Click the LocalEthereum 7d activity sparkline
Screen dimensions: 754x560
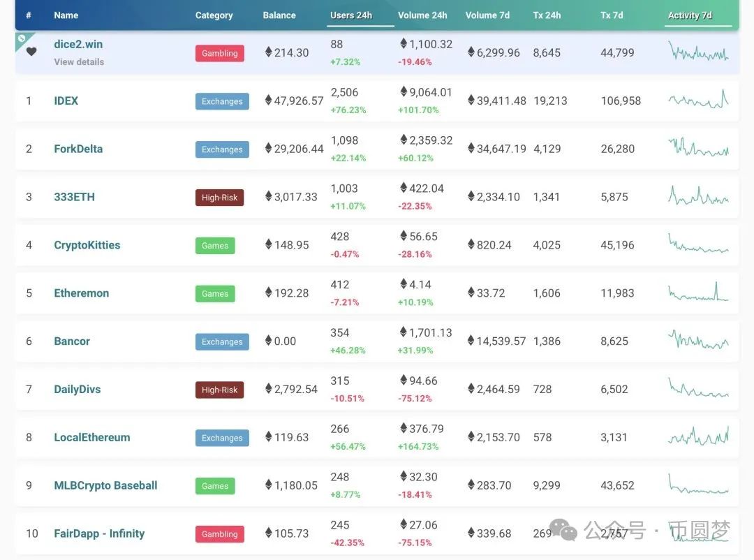(698, 436)
